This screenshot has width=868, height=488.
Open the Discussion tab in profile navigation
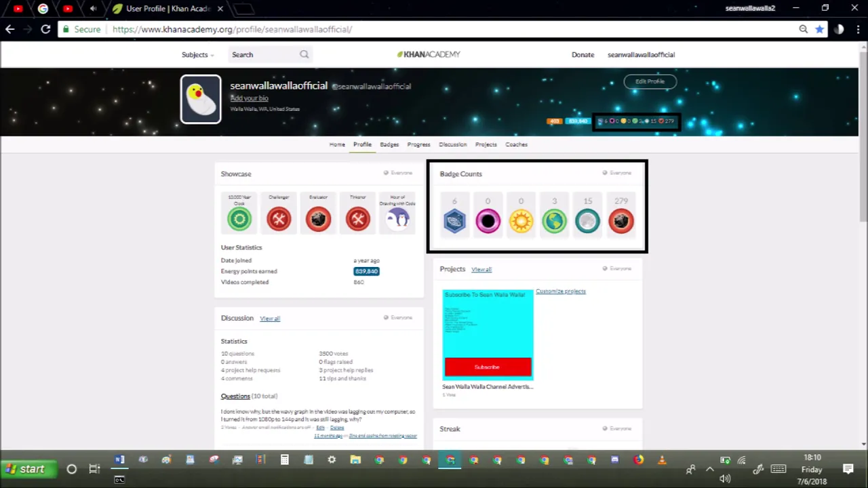452,144
